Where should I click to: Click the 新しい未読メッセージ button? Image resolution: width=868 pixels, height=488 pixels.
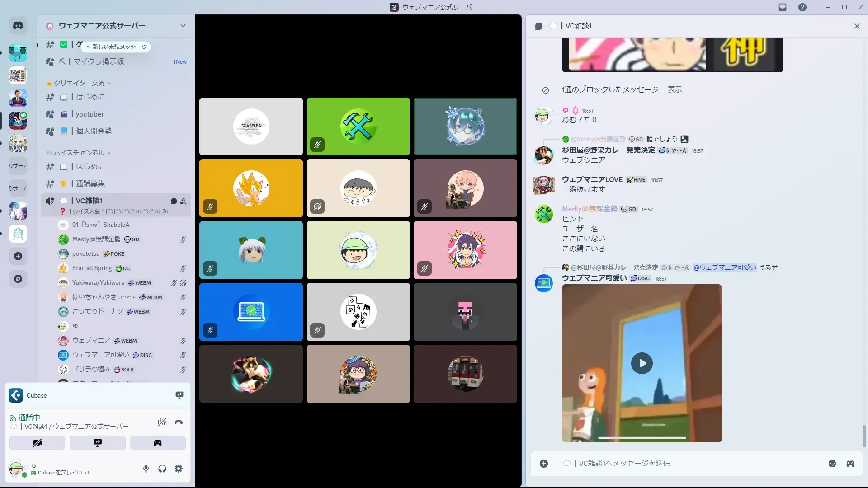coord(117,47)
